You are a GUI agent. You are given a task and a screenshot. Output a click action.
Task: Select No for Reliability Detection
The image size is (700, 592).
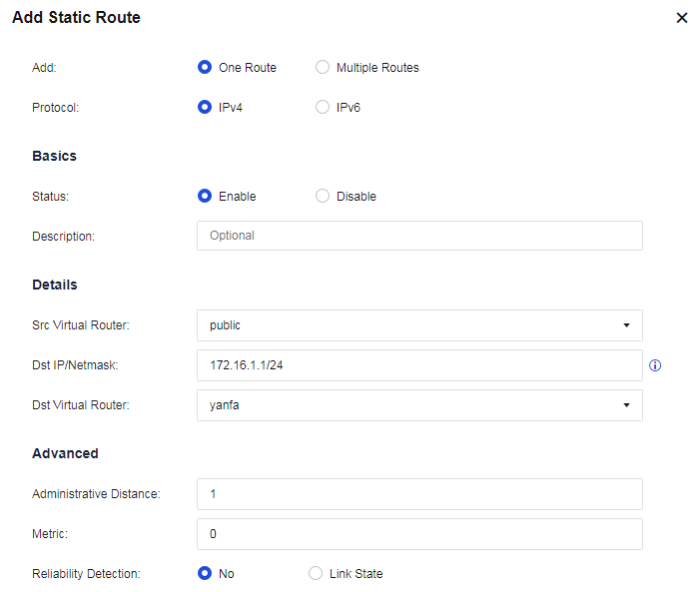tap(205, 574)
